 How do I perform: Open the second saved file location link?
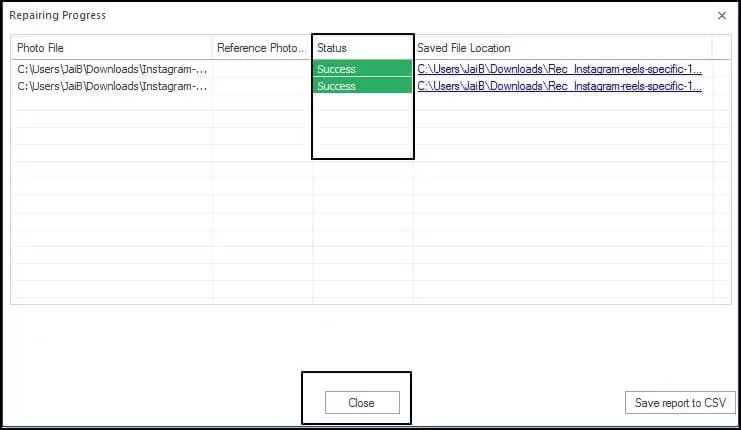coord(560,86)
